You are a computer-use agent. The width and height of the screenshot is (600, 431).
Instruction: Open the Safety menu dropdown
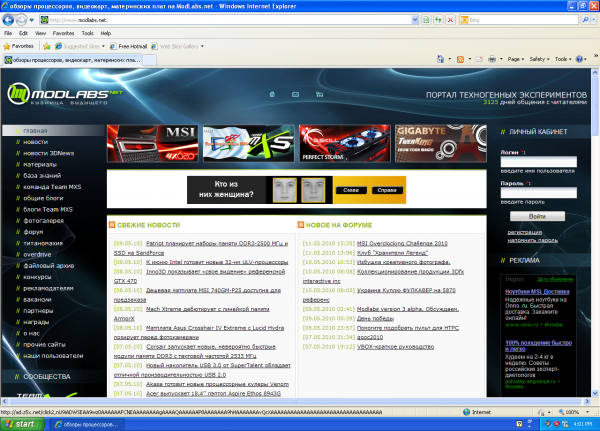[539, 59]
